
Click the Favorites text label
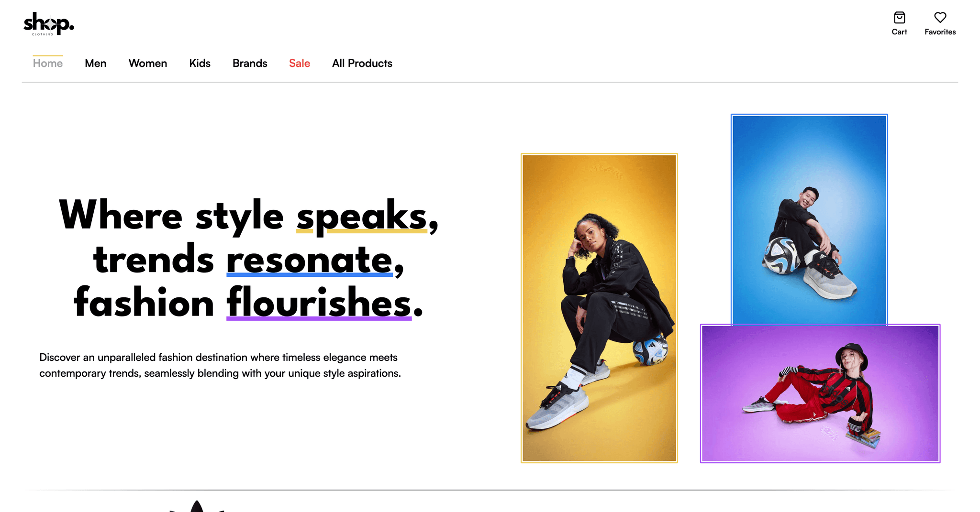[940, 32]
